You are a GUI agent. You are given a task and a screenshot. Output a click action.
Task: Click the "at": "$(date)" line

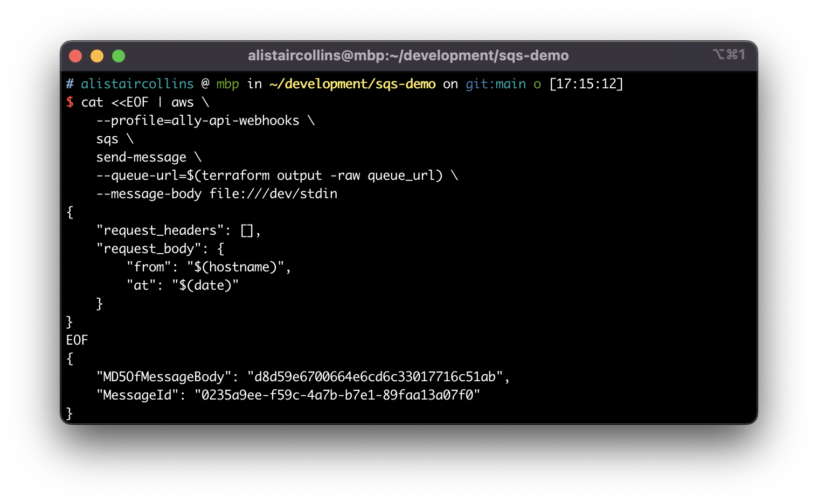[182, 285]
